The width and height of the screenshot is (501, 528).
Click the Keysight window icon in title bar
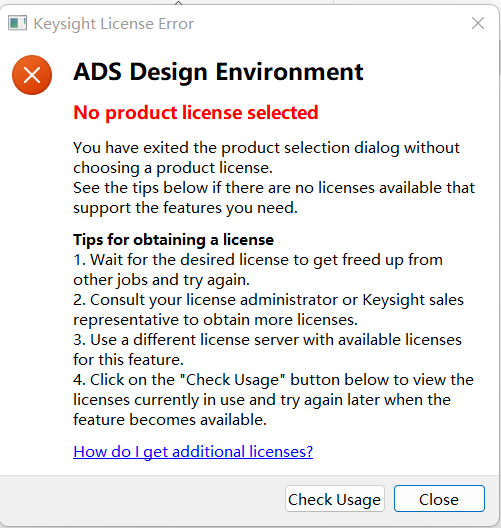pyautogui.click(x=18, y=24)
